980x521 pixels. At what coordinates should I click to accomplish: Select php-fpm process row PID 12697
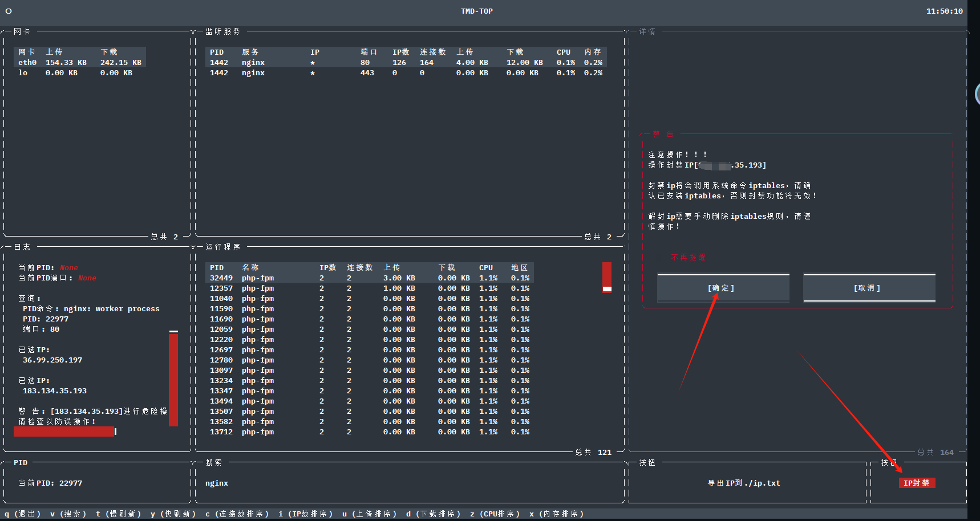(370, 350)
